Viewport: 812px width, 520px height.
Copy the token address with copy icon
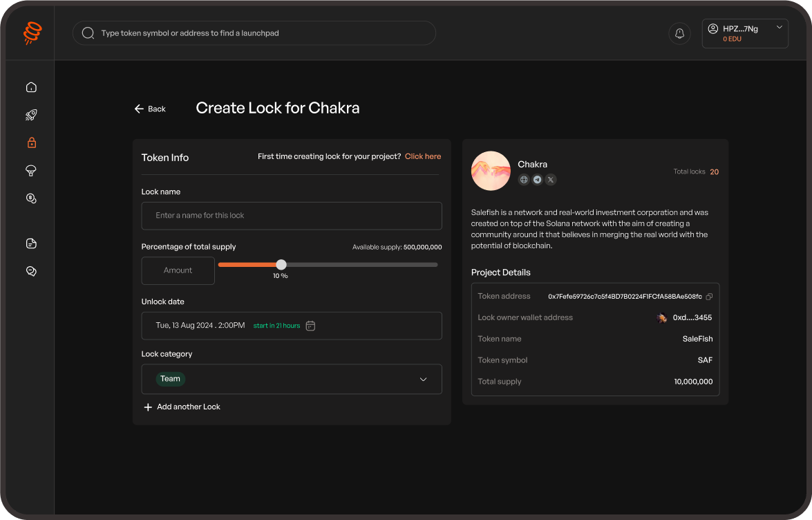click(709, 296)
